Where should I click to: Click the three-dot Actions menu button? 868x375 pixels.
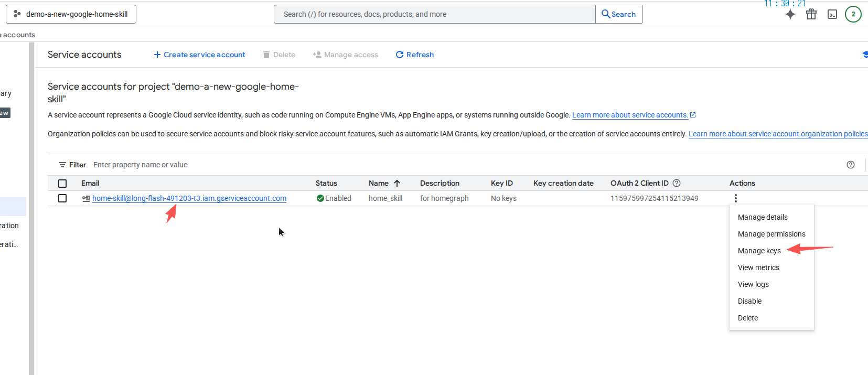tap(736, 198)
